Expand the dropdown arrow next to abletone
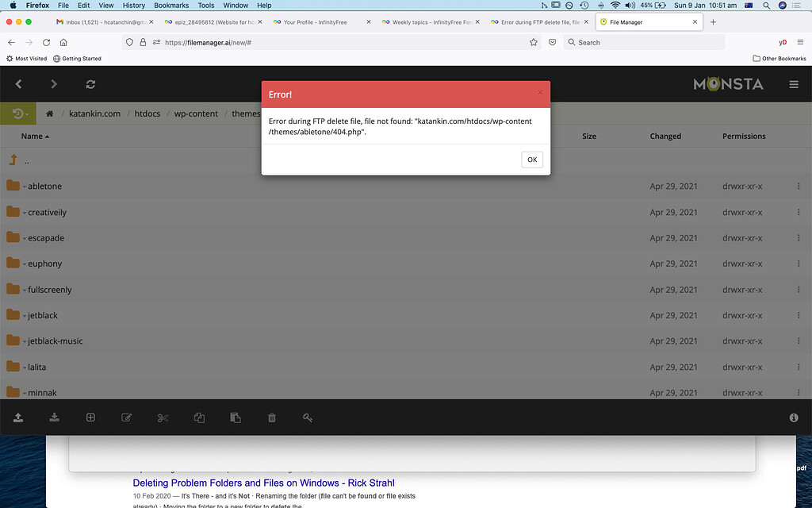812x508 pixels. [x=25, y=187]
